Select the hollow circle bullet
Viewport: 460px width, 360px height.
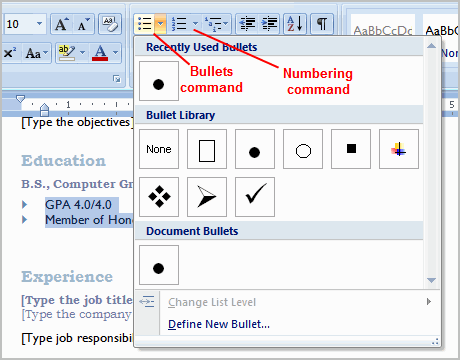tap(303, 149)
